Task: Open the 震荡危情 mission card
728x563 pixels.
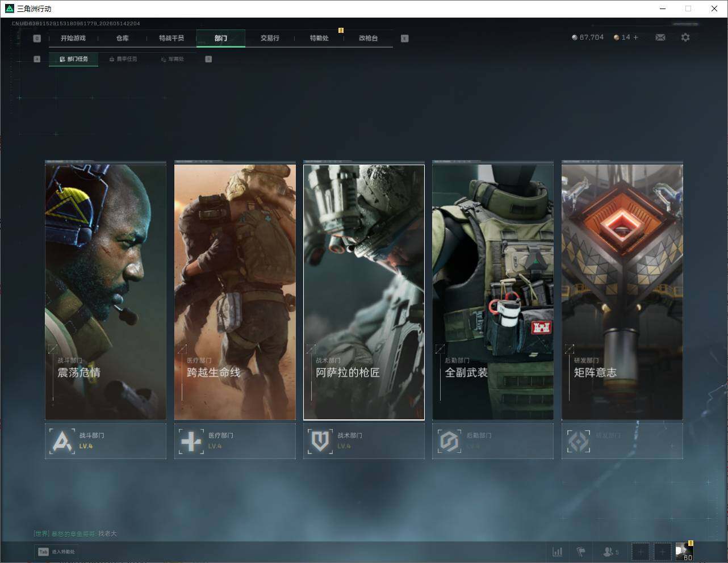Action: point(106,292)
